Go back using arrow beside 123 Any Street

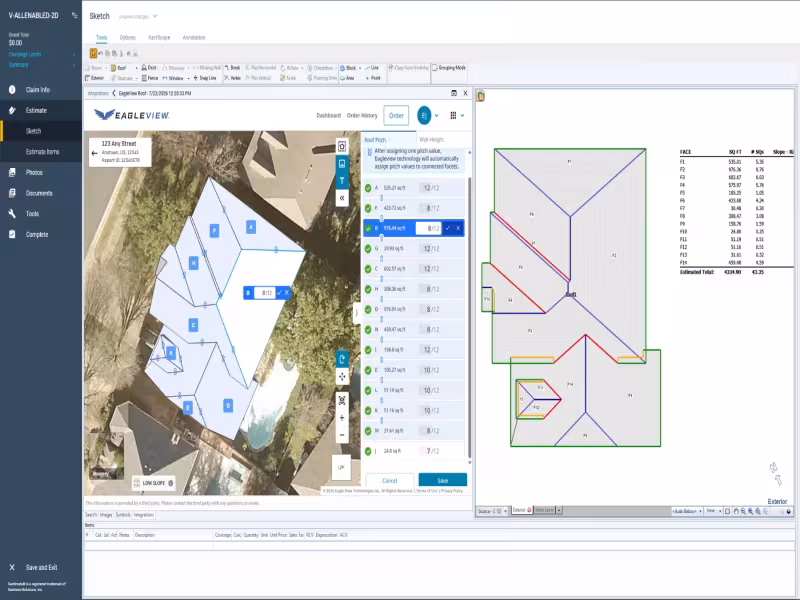click(x=94, y=153)
